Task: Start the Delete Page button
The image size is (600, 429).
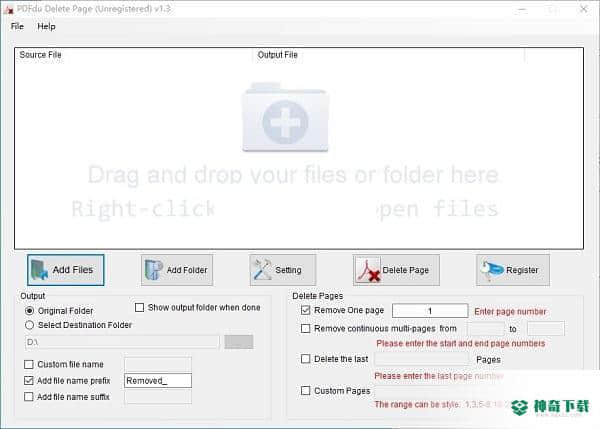Action: click(396, 270)
